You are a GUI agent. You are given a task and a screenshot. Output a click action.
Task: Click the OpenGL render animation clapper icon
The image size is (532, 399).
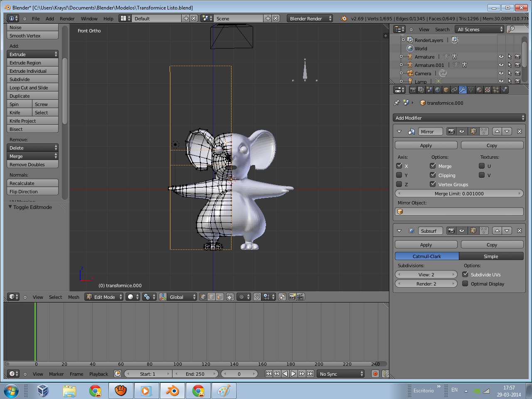pyautogui.click(x=300, y=297)
